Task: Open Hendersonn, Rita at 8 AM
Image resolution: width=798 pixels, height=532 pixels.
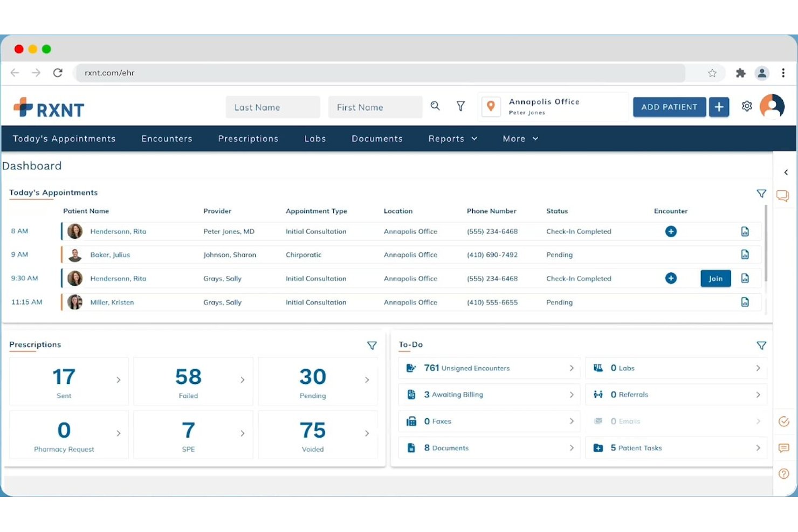Action: click(x=118, y=231)
